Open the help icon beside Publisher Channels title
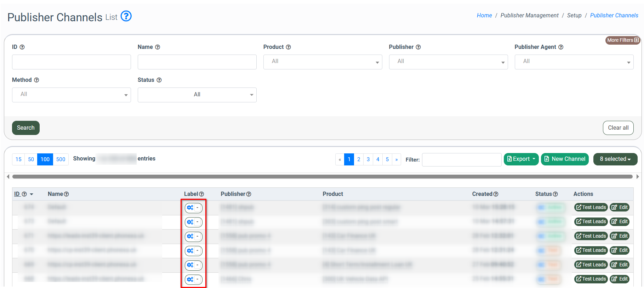The height and width of the screenshot is (288, 644). coord(126,16)
